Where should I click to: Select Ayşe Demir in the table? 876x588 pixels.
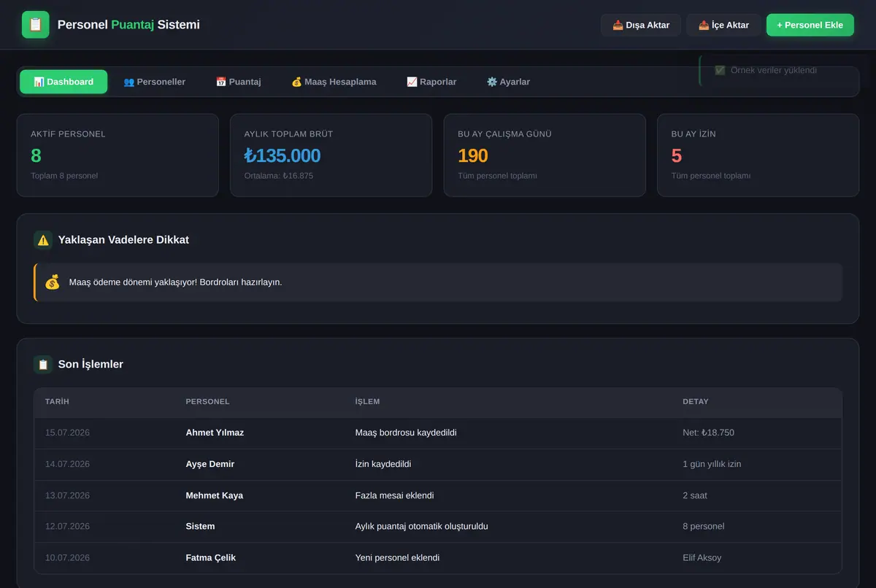click(210, 464)
